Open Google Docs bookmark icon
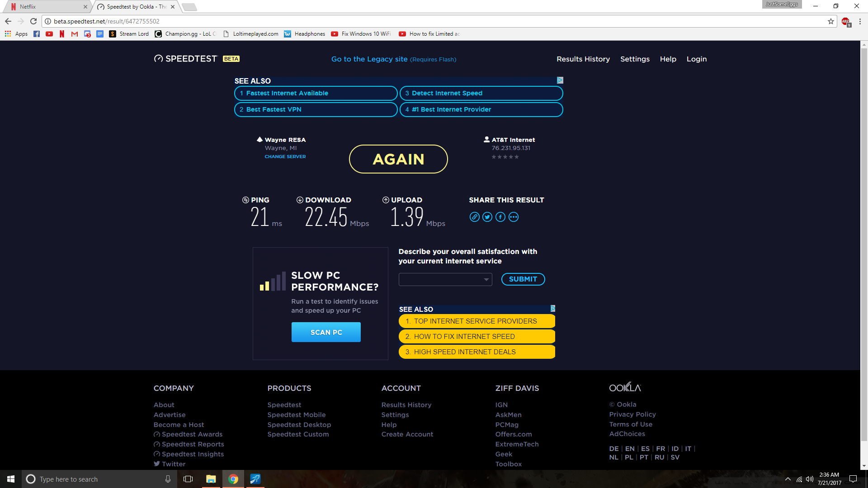 (x=100, y=34)
